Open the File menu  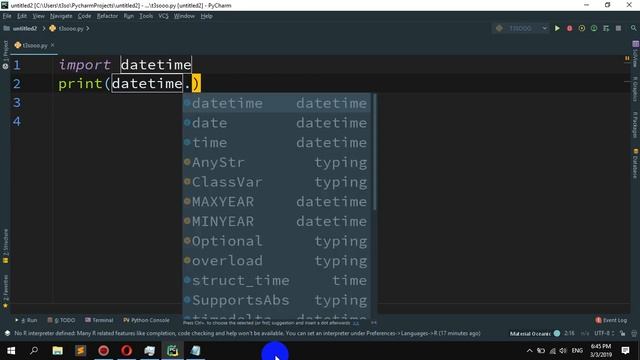(7, 16)
